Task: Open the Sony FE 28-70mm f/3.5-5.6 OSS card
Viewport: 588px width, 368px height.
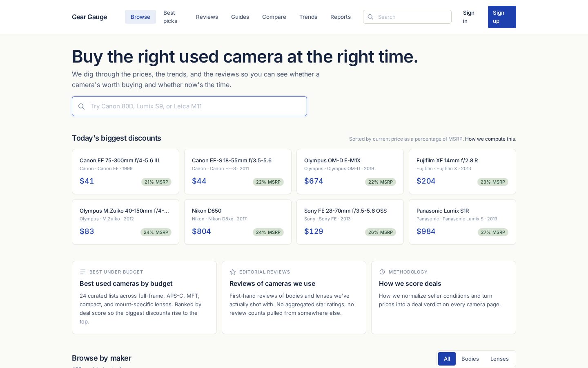Action: [x=350, y=222]
